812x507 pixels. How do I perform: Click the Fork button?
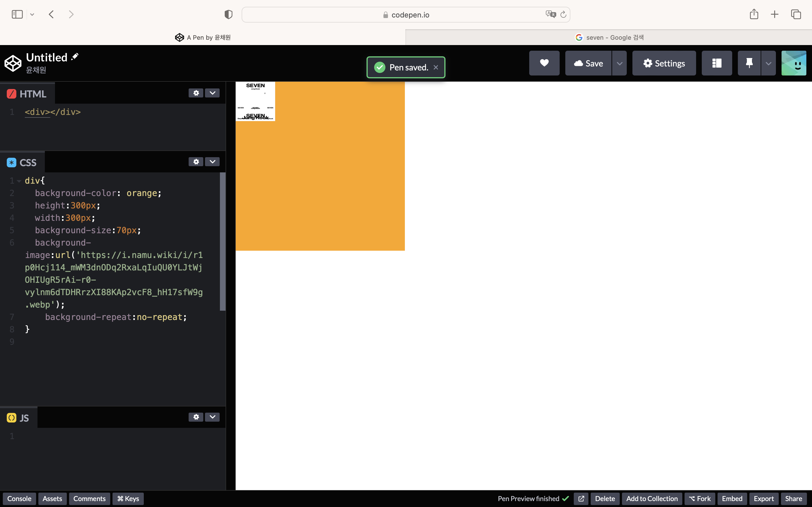(700, 499)
